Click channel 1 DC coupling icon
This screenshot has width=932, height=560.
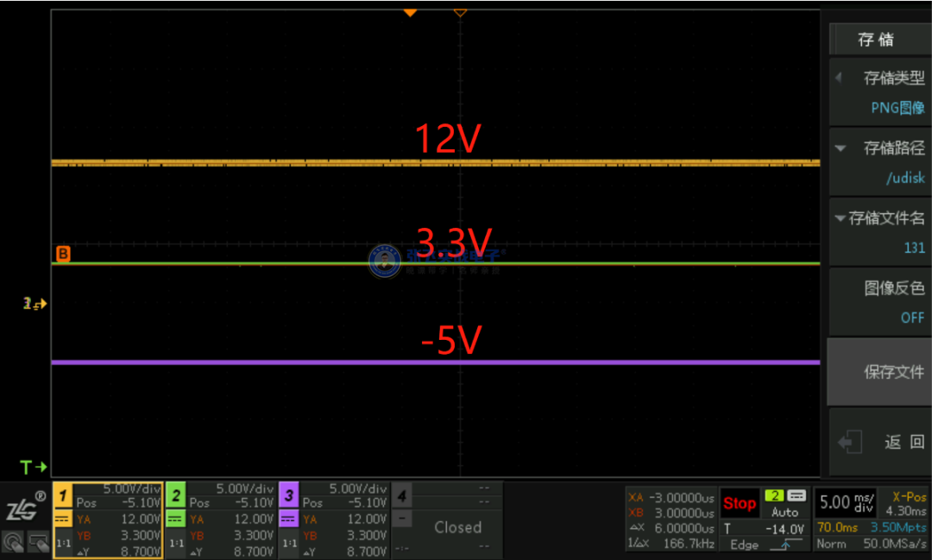click(62, 519)
